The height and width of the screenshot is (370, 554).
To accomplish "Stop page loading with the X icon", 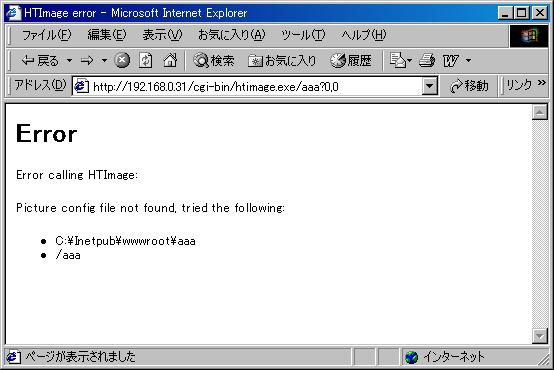I will [122, 60].
